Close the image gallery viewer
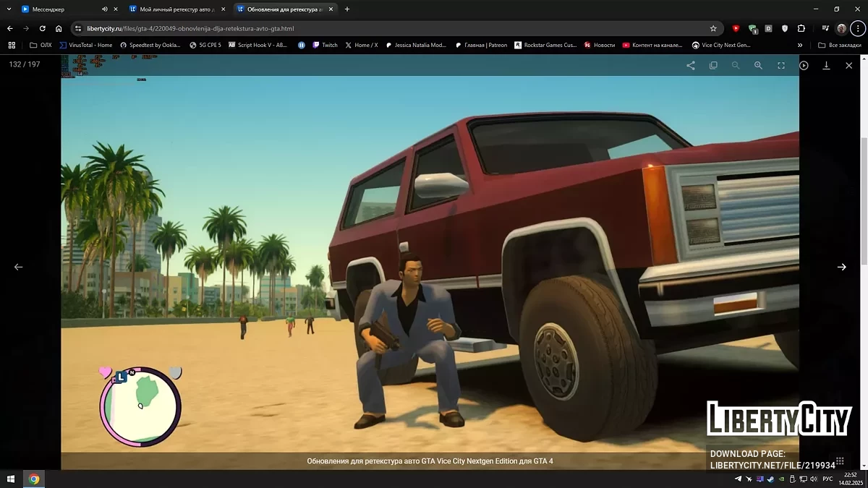This screenshot has height=488, width=868. (x=849, y=65)
